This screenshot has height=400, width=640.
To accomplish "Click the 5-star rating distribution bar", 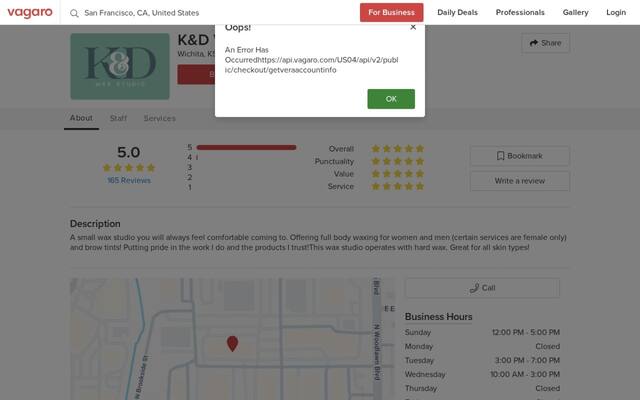I will click(x=246, y=147).
